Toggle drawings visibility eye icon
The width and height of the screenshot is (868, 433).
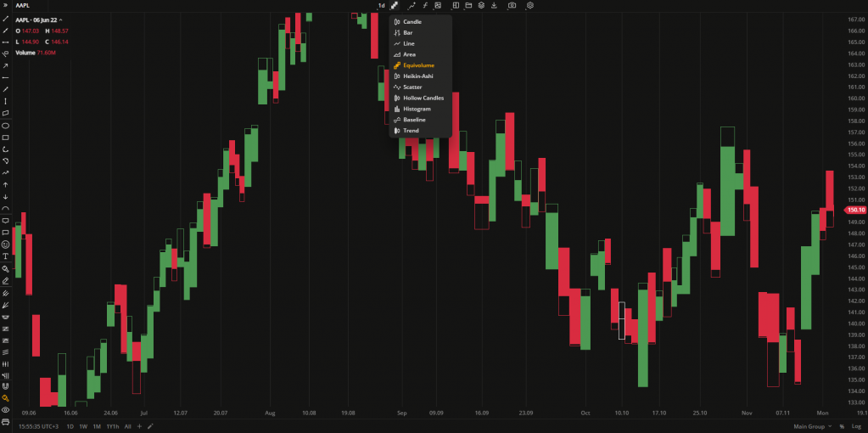tap(6, 410)
